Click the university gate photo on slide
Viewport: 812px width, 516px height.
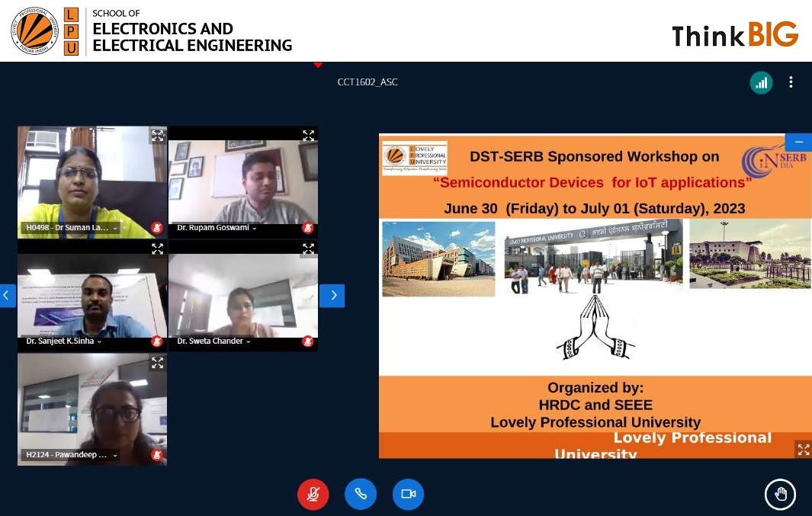click(593, 256)
